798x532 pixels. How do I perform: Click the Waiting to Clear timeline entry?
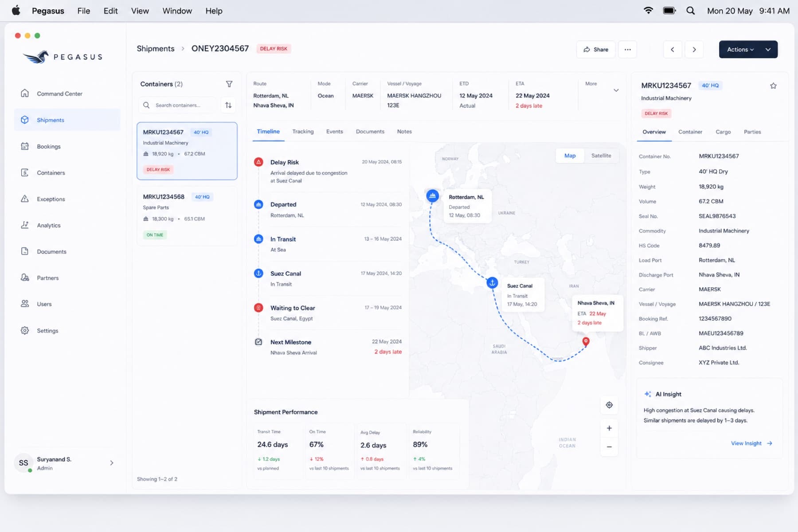point(328,313)
